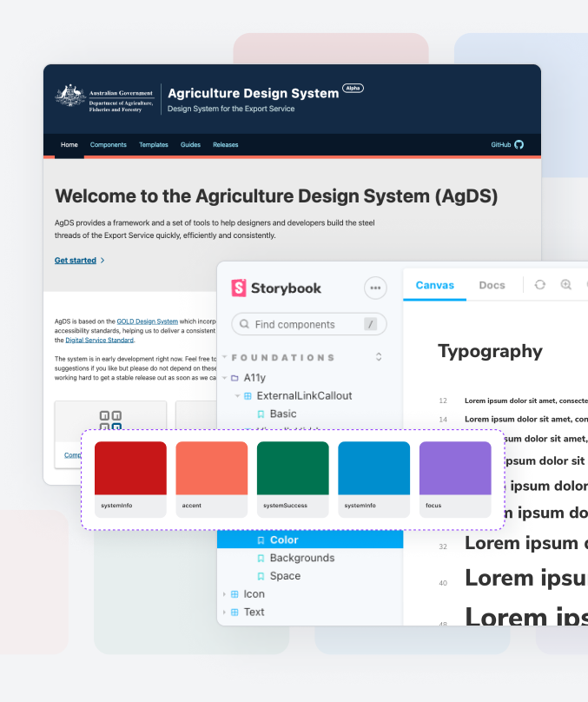Click the reload canvas icon
Screen dimensions: 588x702
pyautogui.click(x=539, y=285)
